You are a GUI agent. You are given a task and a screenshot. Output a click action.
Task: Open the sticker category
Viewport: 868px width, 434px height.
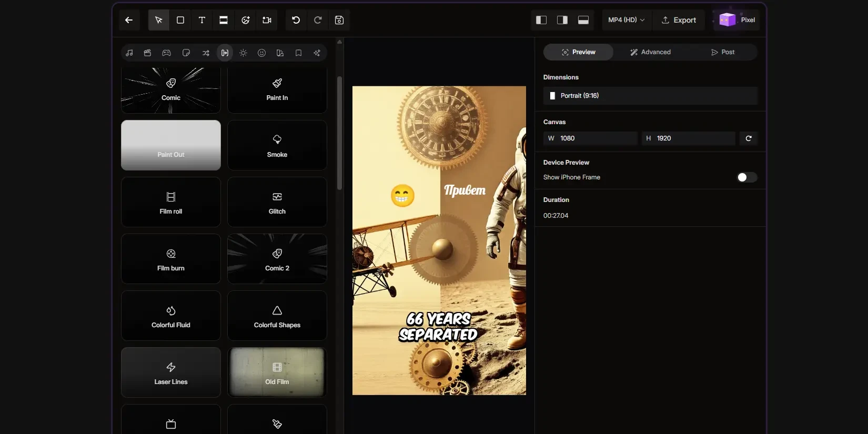186,53
